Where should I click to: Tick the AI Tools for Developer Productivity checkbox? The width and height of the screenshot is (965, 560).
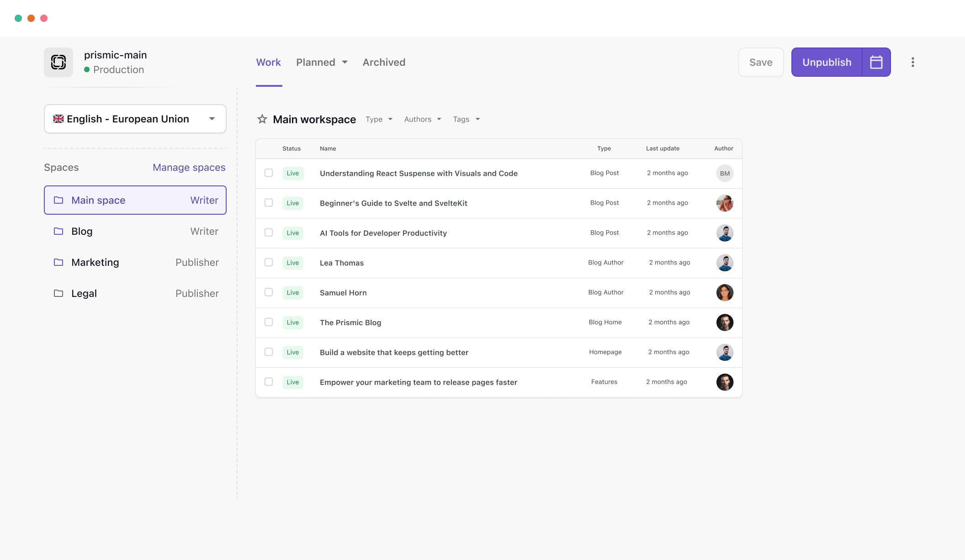[x=269, y=232]
